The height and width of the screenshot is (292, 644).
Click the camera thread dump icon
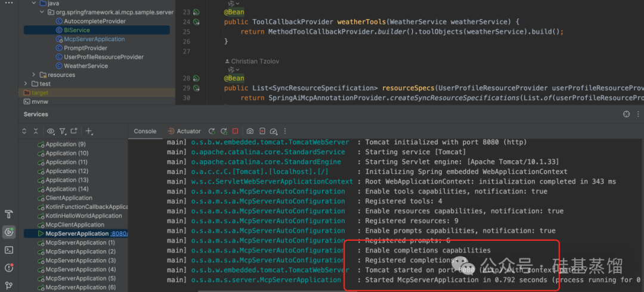click(250, 131)
